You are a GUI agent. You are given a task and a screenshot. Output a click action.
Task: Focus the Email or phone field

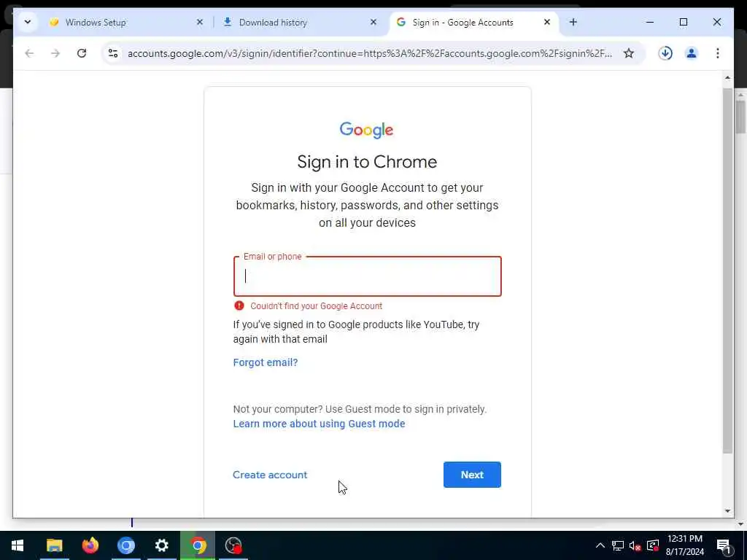(x=368, y=276)
